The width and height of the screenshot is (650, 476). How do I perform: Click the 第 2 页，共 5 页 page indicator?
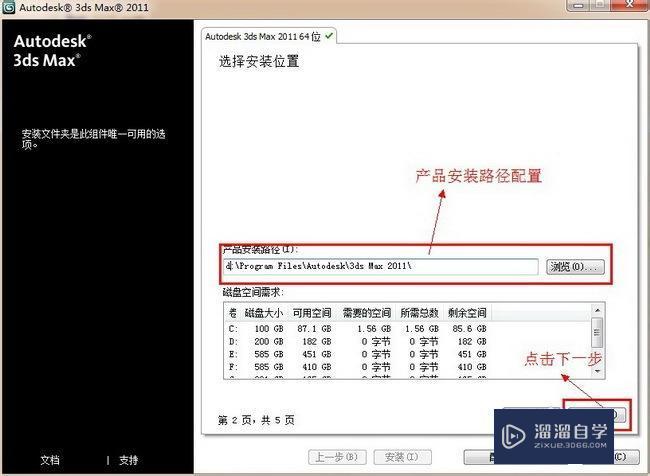[256, 420]
